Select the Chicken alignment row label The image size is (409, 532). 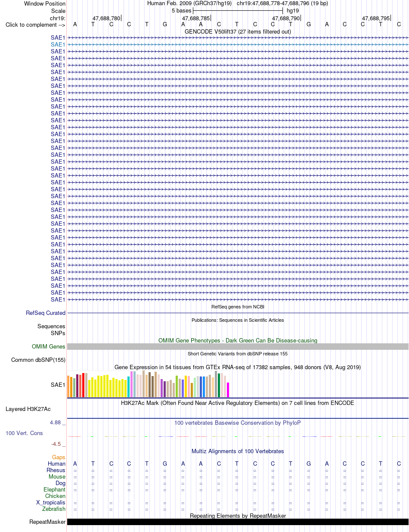pos(56,496)
